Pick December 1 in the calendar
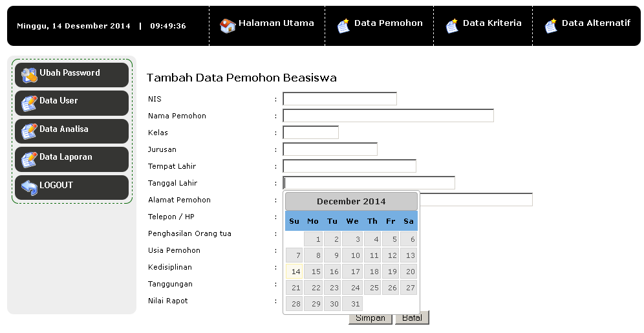Viewport: 644px width, 333px height. 314,239
